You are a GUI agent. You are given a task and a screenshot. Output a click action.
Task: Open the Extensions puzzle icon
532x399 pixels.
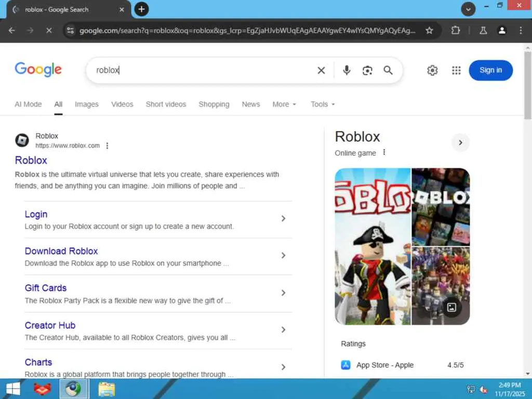(x=456, y=31)
